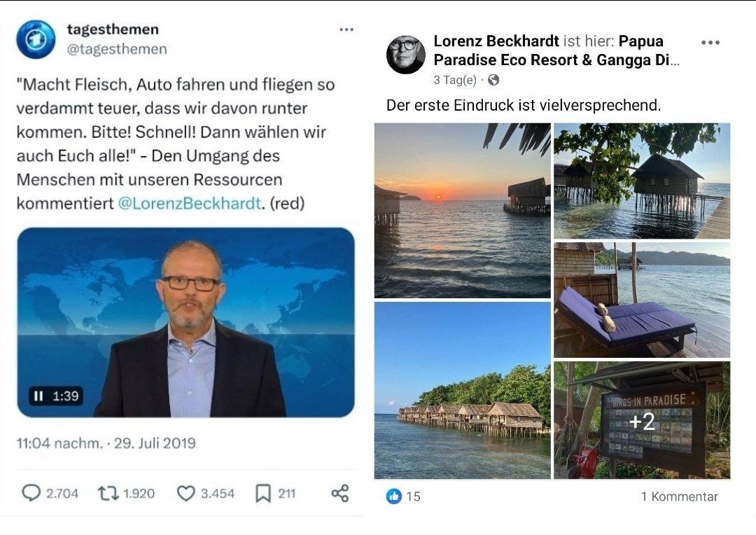This screenshot has width=756, height=535.
Task: Open the @LorenzBeckhardt mention link
Action: coord(190,203)
